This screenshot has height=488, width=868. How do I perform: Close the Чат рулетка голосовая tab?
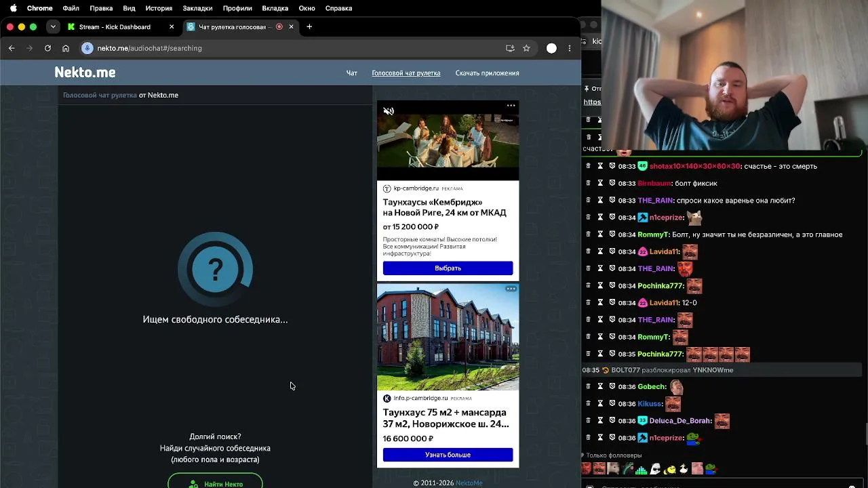pyautogui.click(x=291, y=27)
